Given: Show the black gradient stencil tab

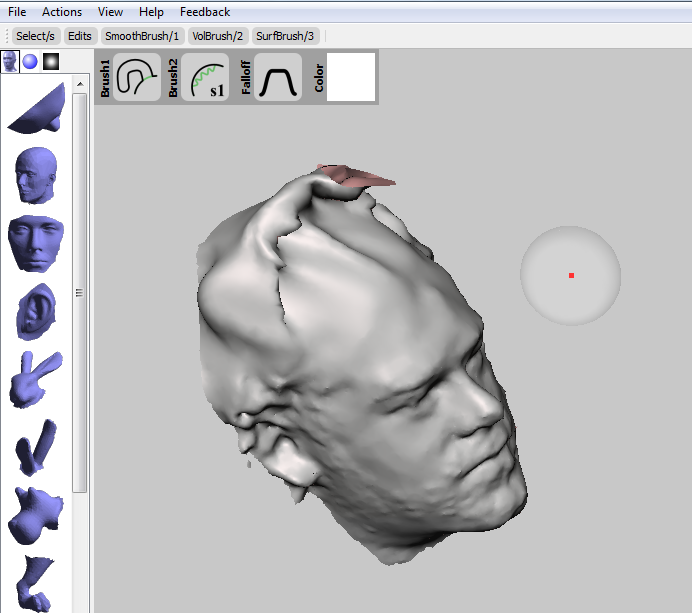Looking at the screenshot, I should 51,61.
